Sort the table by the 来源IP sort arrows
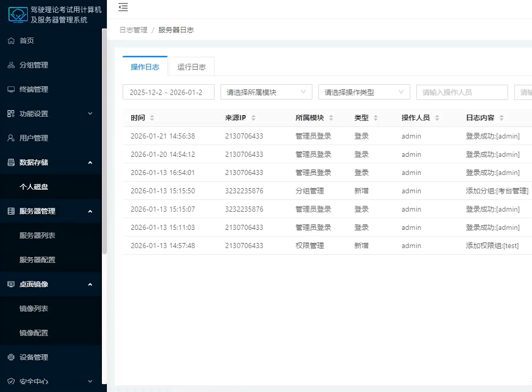Viewport: 532px width, 392px height. 253,118
